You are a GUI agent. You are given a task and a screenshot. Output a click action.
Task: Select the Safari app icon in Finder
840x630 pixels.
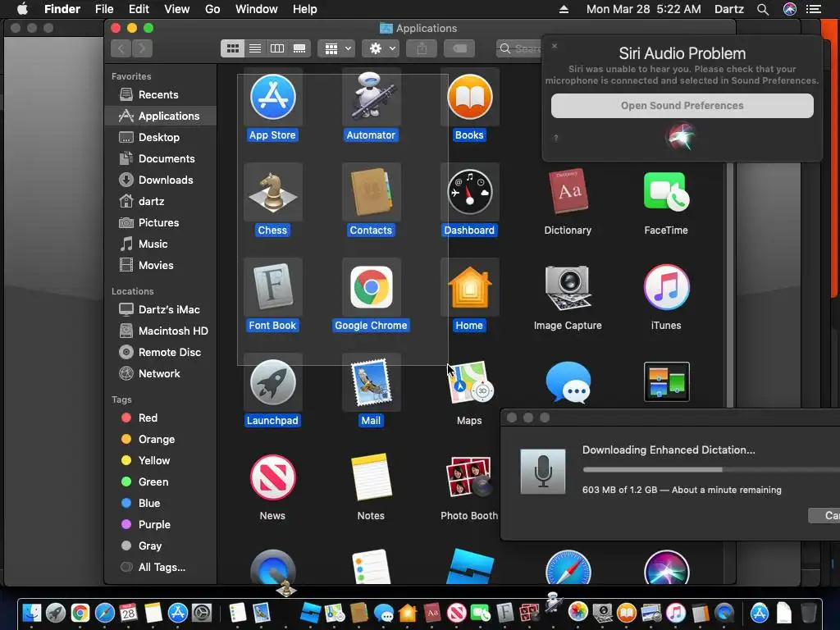(x=568, y=568)
